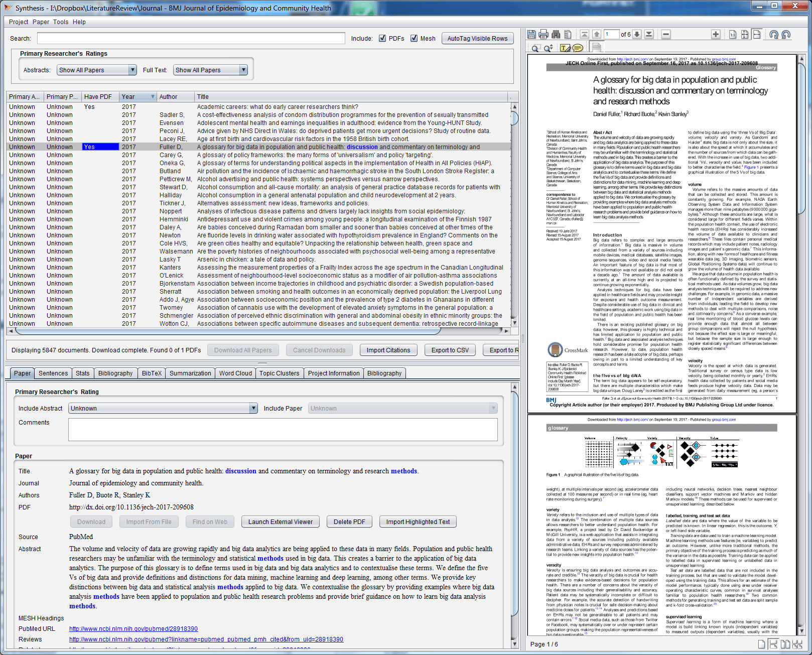Toggle zoom out with the minus icon

tap(665, 34)
